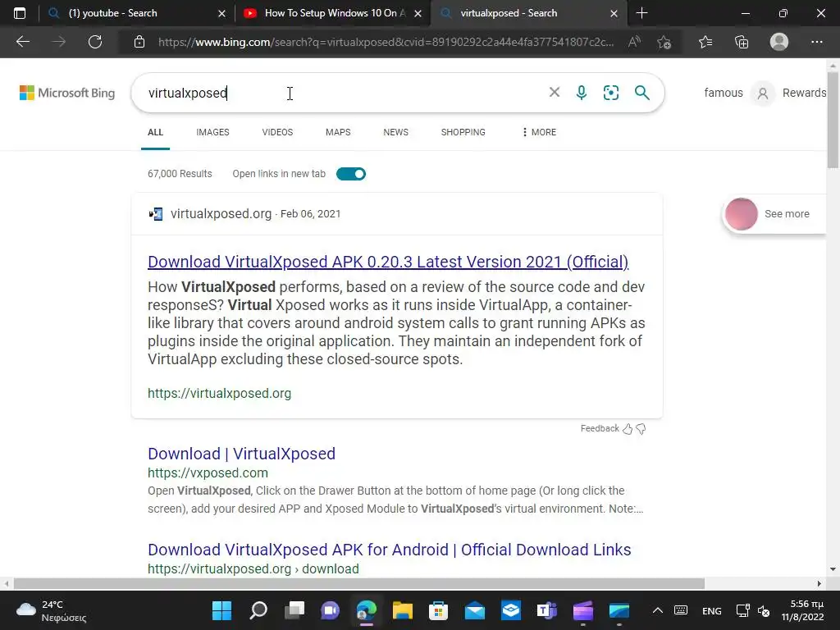Submit search with magnifier icon
840x630 pixels.
[641, 93]
